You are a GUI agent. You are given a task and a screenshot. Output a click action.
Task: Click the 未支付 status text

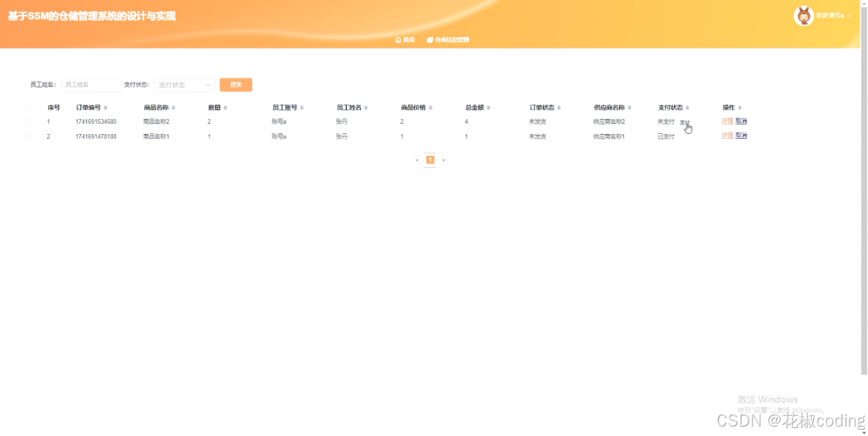[x=666, y=122]
